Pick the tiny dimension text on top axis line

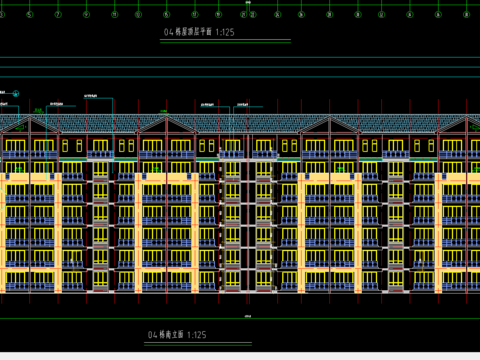[x=248, y=2]
